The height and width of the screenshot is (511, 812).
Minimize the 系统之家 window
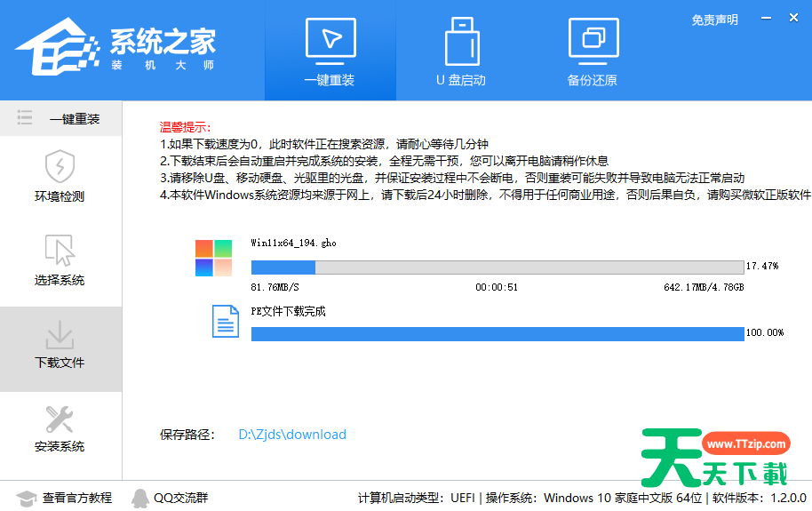(766, 18)
